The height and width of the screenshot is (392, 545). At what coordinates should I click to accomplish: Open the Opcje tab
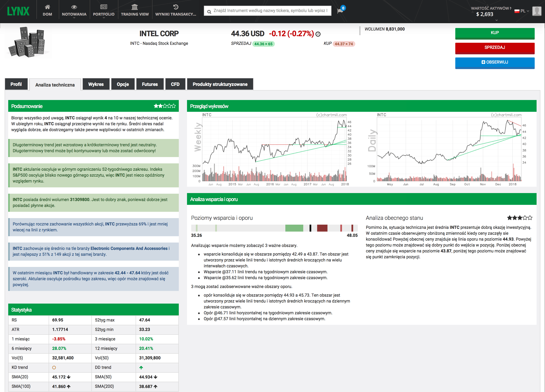pos(123,84)
